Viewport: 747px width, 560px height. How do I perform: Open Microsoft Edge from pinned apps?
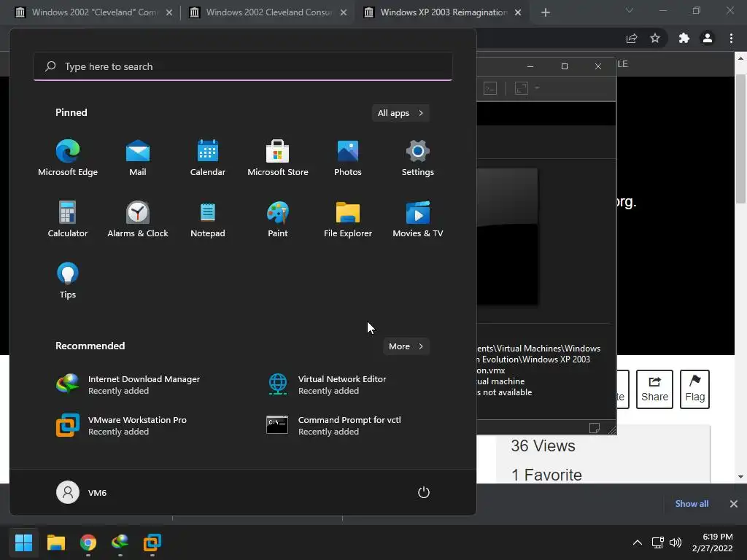(x=68, y=158)
